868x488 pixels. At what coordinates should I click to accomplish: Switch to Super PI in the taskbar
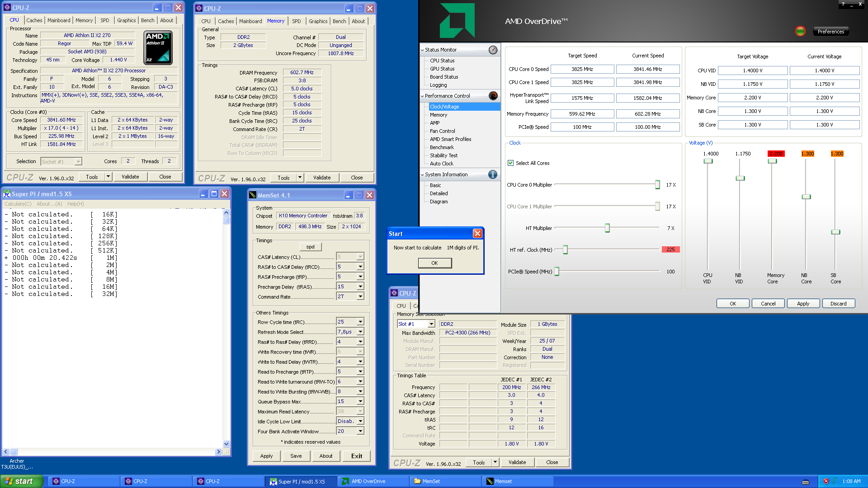[301, 481]
